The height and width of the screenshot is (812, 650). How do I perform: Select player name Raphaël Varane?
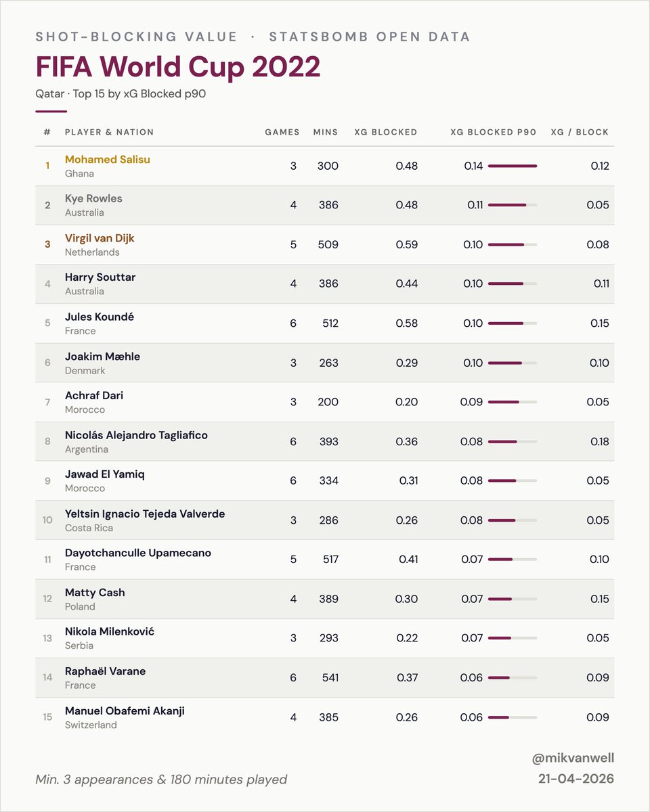105,671
